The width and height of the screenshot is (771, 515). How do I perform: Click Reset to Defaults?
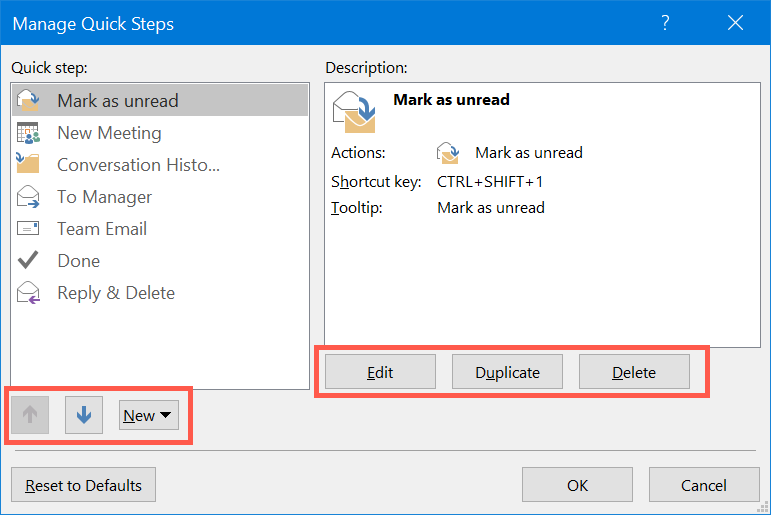pos(84,486)
